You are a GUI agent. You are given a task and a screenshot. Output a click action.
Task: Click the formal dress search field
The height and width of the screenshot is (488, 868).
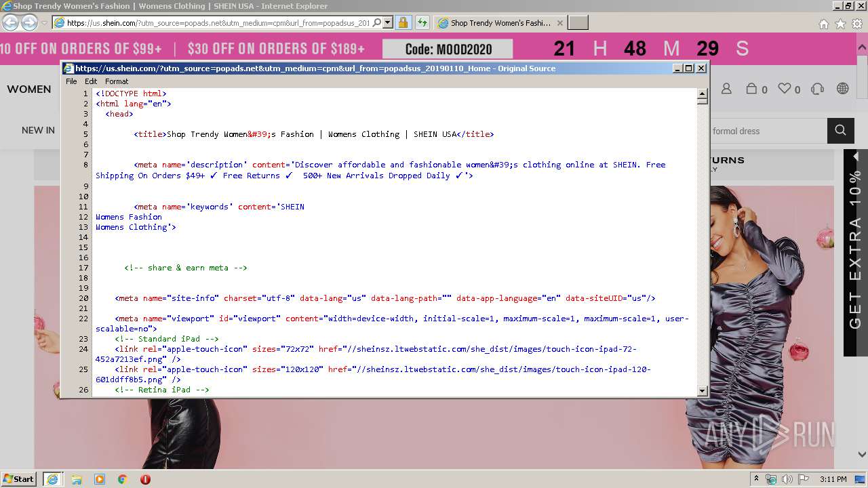[768, 131]
